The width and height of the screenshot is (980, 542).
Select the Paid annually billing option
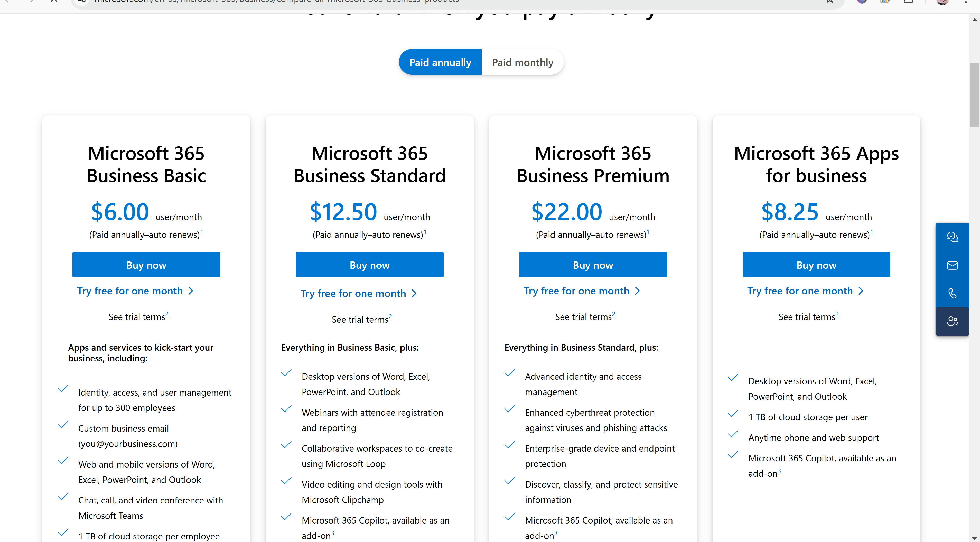pyautogui.click(x=440, y=62)
